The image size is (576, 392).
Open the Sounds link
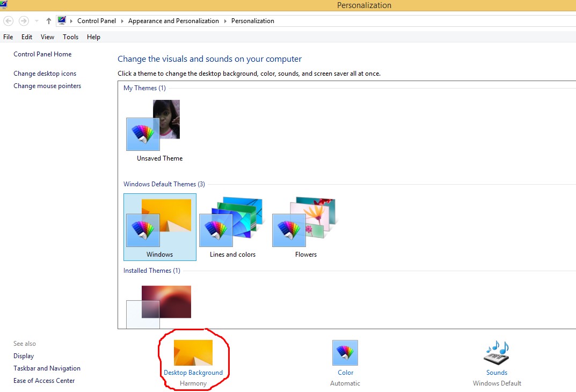(x=497, y=373)
